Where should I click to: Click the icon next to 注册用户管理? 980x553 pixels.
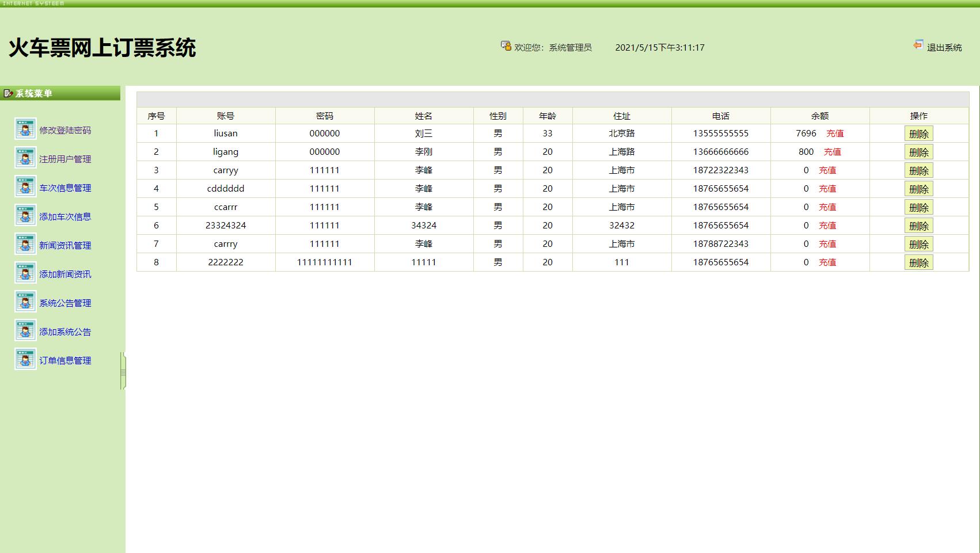pyautogui.click(x=25, y=158)
